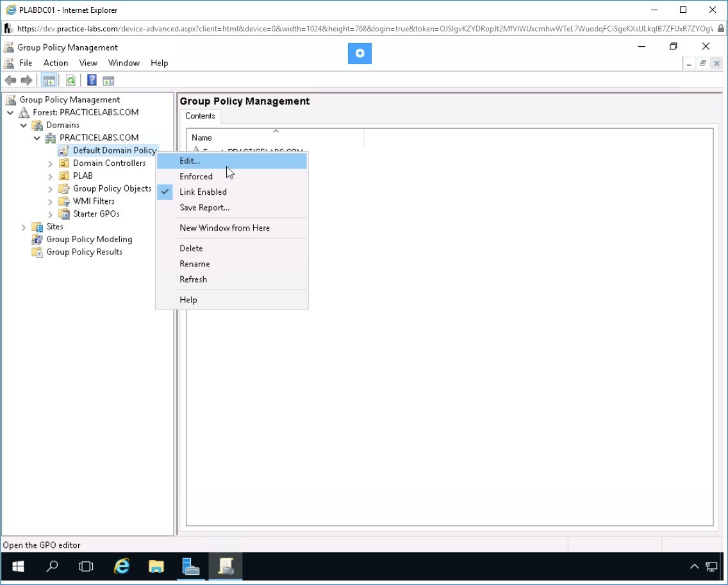
Task: Collapse the Domains tree node
Action: point(24,126)
